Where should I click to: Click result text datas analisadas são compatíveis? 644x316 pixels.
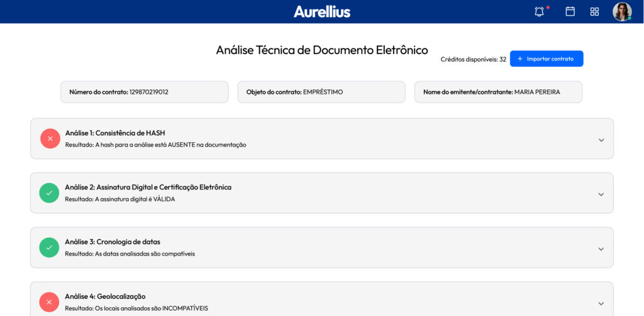(x=130, y=254)
